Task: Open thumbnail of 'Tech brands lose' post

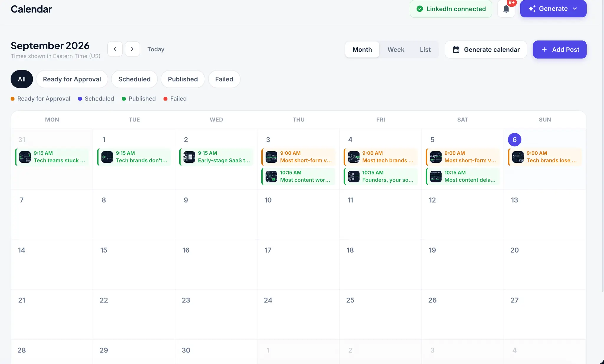Action: pos(518,157)
